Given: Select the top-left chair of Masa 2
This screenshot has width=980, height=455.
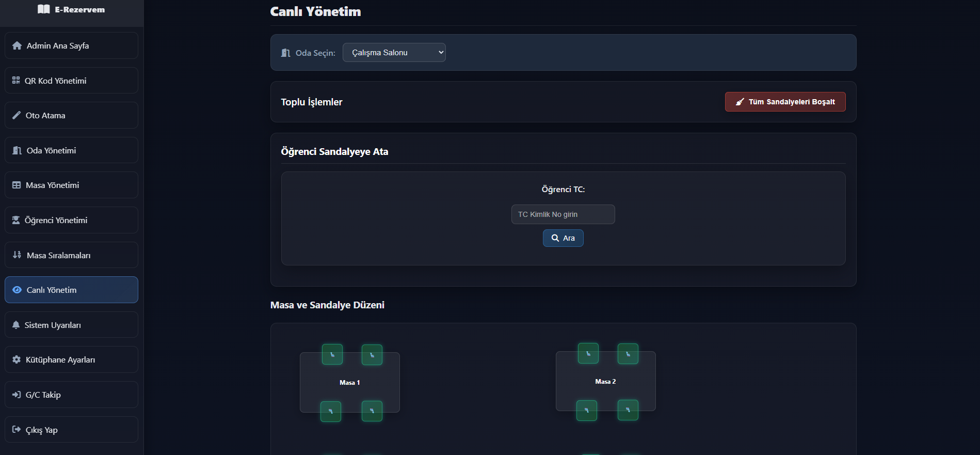Looking at the screenshot, I should click(588, 353).
